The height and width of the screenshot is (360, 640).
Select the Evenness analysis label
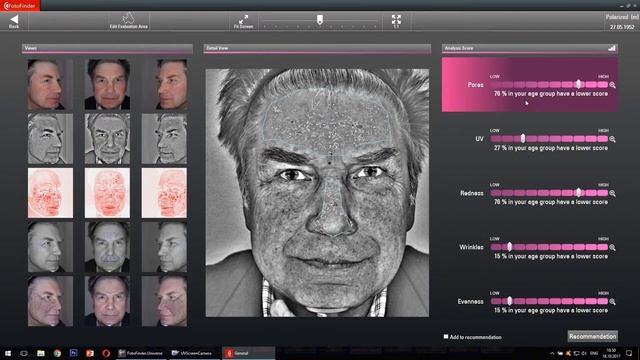[x=471, y=302]
